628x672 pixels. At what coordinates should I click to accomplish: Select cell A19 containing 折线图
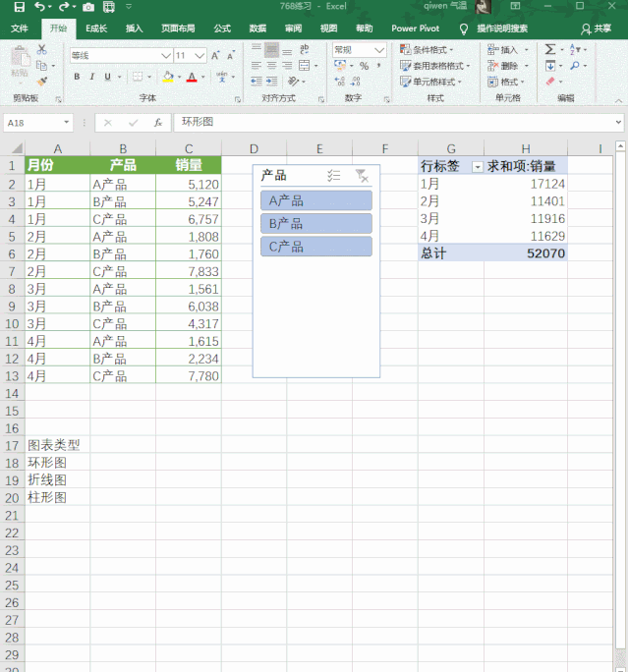[x=57, y=480]
